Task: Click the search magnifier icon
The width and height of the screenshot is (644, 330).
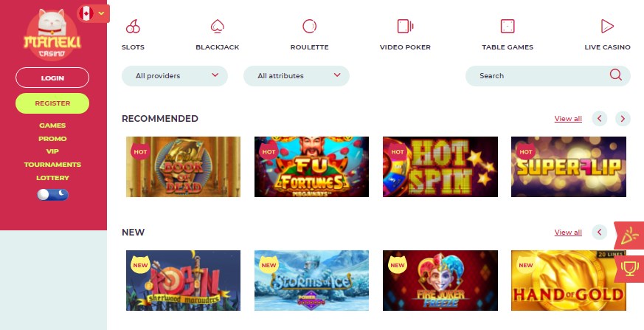Action: [x=615, y=75]
